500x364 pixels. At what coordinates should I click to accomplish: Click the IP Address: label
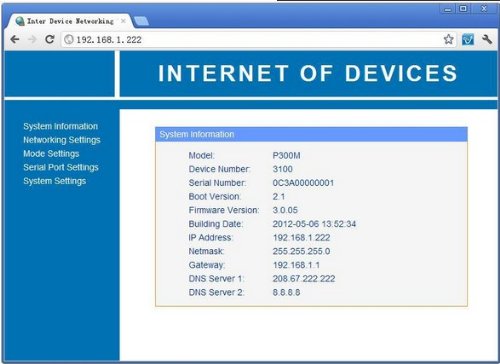[x=211, y=238]
